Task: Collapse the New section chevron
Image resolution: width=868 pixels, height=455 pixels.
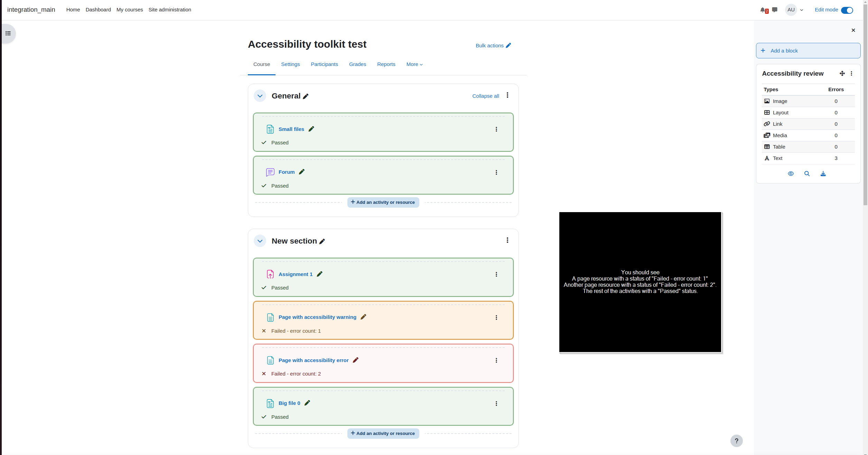Action: tap(260, 241)
